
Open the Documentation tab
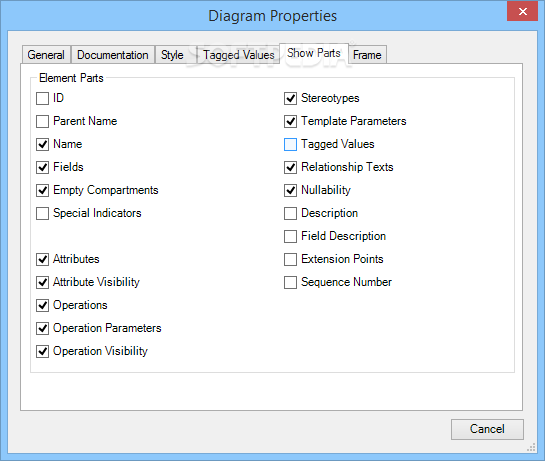[113, 55]
